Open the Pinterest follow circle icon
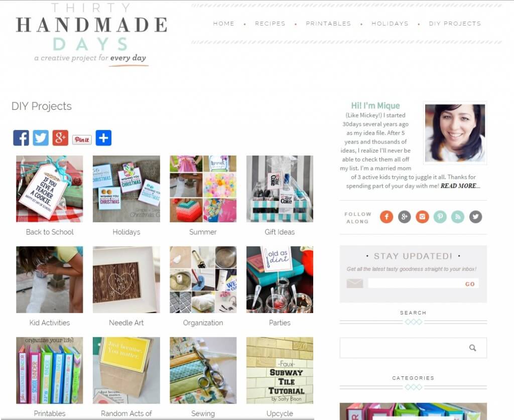This screenshot has width=514, height=420. [440, 217]
